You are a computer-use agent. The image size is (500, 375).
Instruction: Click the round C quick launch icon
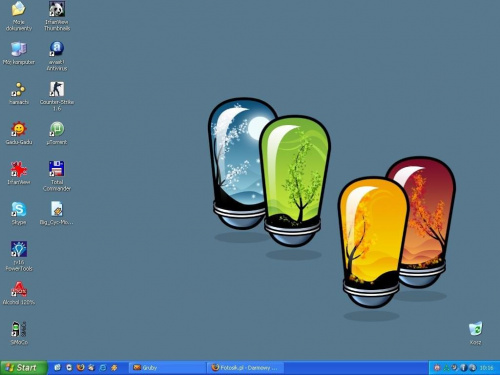pyautogui.click(x=69, y=368)
